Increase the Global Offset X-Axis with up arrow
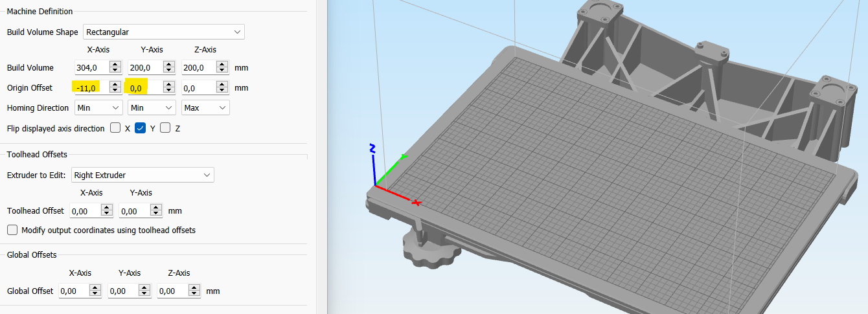Image resolution: width=868 pixels, height=314 pixels. pos(95,288)
